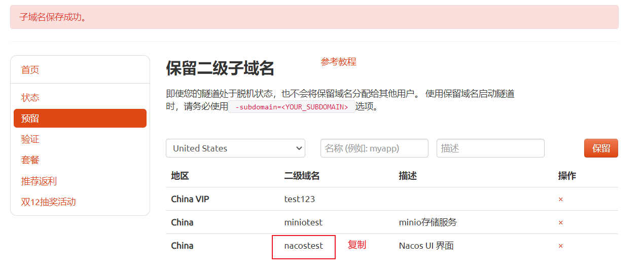Click the nacostest subdomain cell
The image size is (644, 274).
(x=304, y=246)
